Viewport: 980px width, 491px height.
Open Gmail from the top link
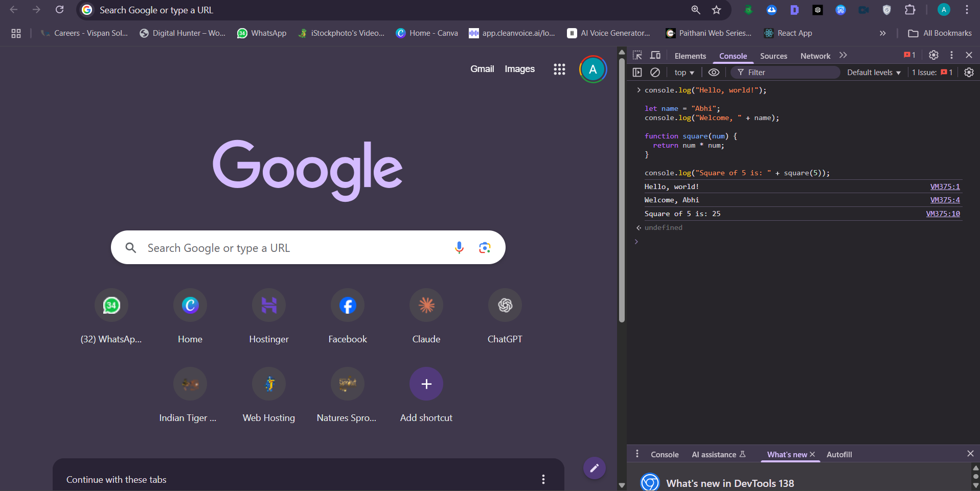click(x=482, y=68)
